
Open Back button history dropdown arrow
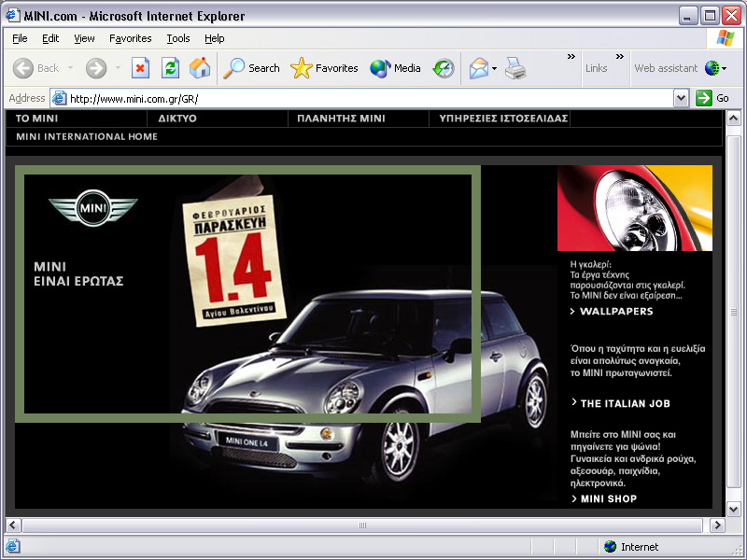click(71, 68)
